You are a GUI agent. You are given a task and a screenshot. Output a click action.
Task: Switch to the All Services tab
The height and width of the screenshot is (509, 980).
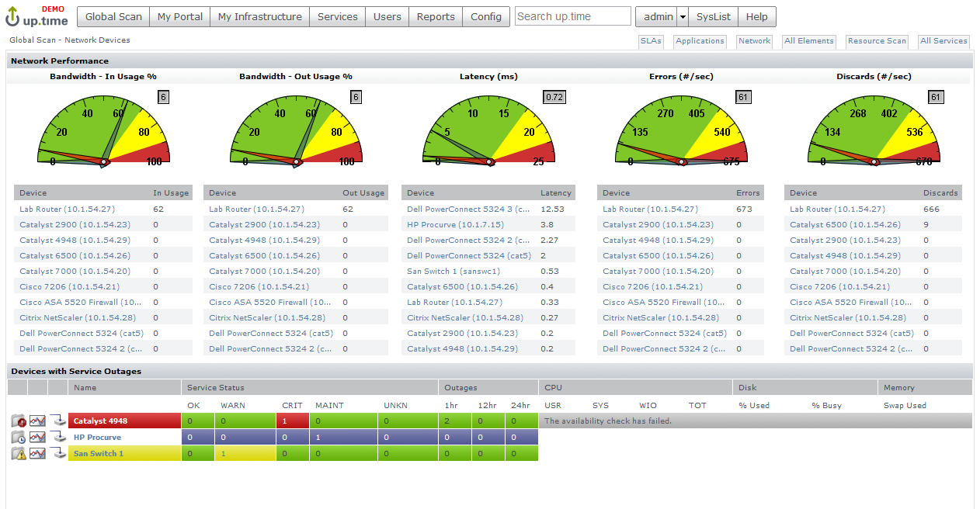(944, 41)
